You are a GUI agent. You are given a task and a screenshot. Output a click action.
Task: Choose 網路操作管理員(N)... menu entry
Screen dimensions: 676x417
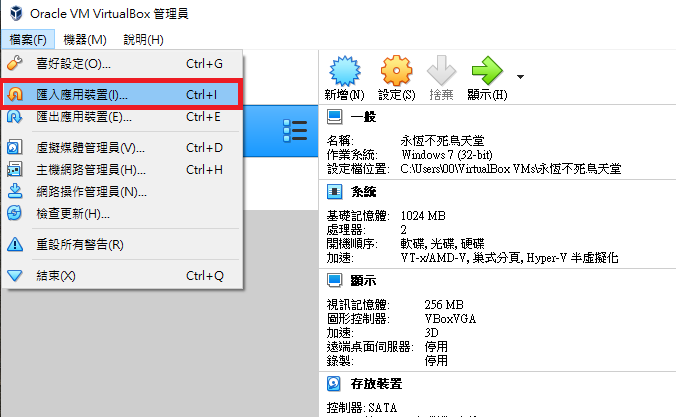pos(122,191)
